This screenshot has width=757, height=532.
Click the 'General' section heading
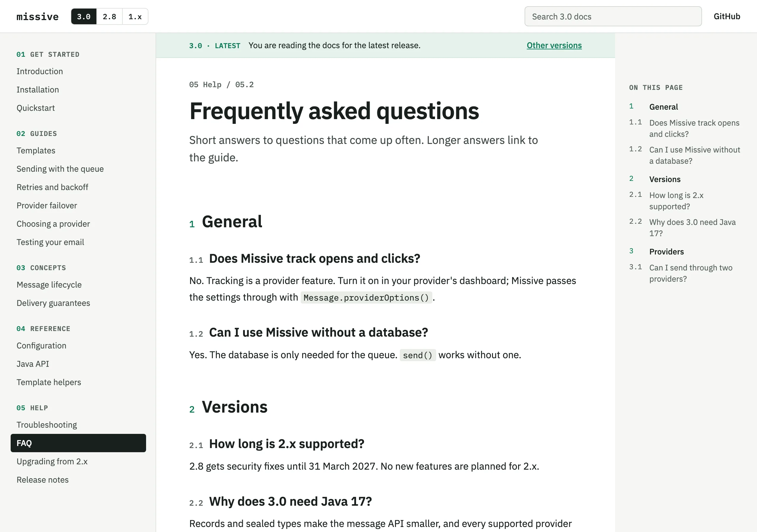(x=232, y=221)
